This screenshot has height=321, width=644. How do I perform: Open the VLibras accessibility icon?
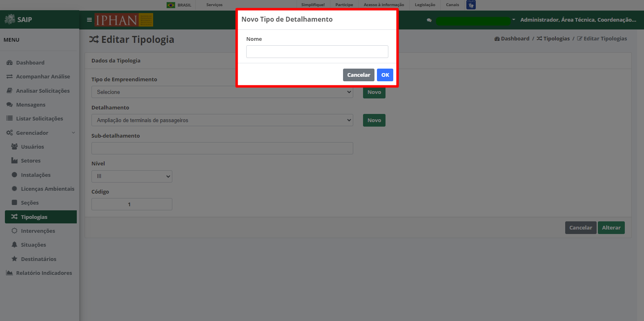471,5
